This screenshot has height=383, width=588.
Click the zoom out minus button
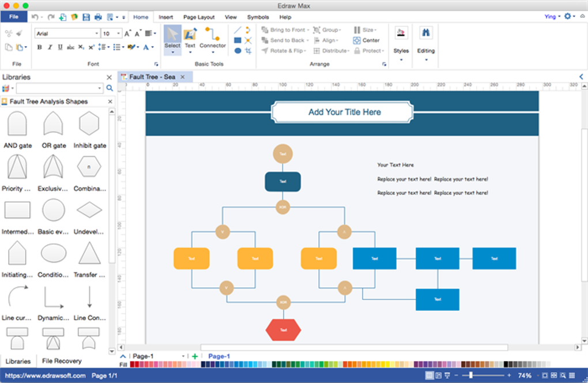point(457,376)
